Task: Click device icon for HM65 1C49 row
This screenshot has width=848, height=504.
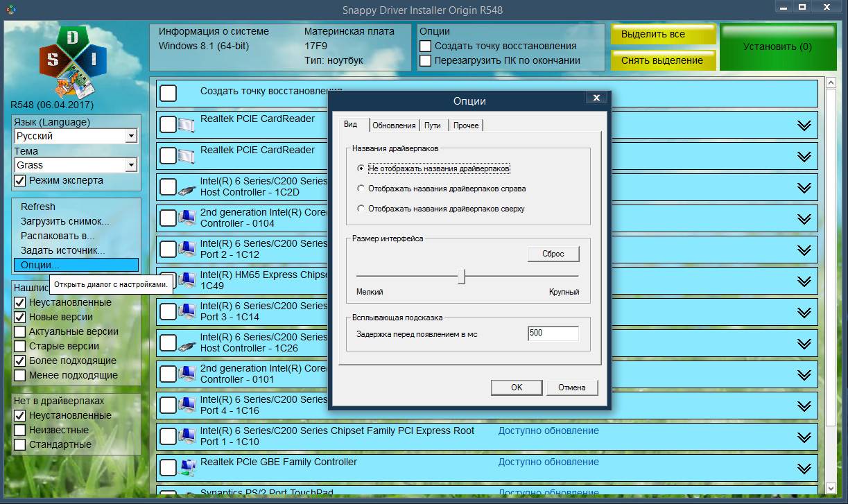Action: [x=187, y=281]
